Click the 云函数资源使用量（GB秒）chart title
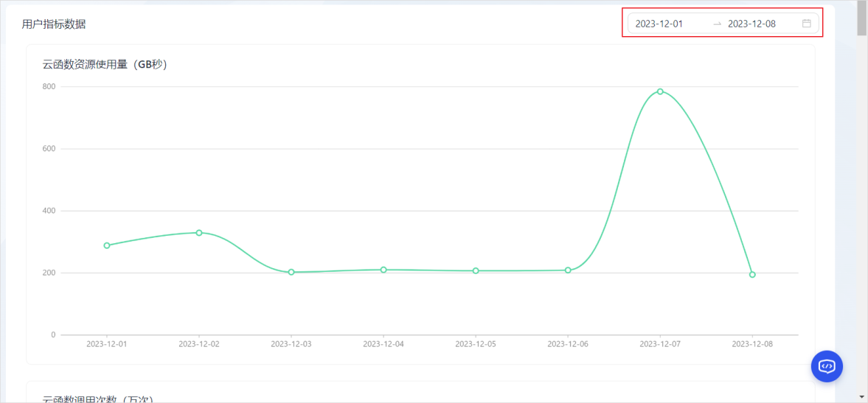 (x=105, y=65)
